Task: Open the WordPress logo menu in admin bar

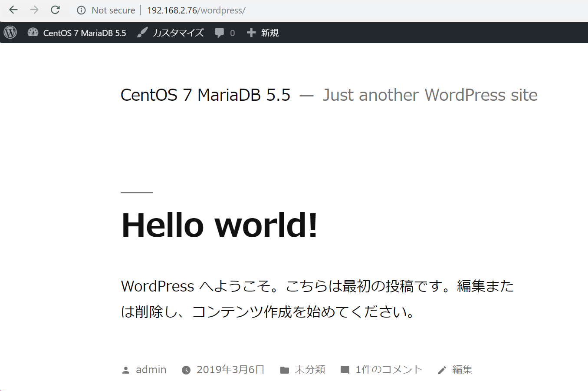Action: (10, 32)
